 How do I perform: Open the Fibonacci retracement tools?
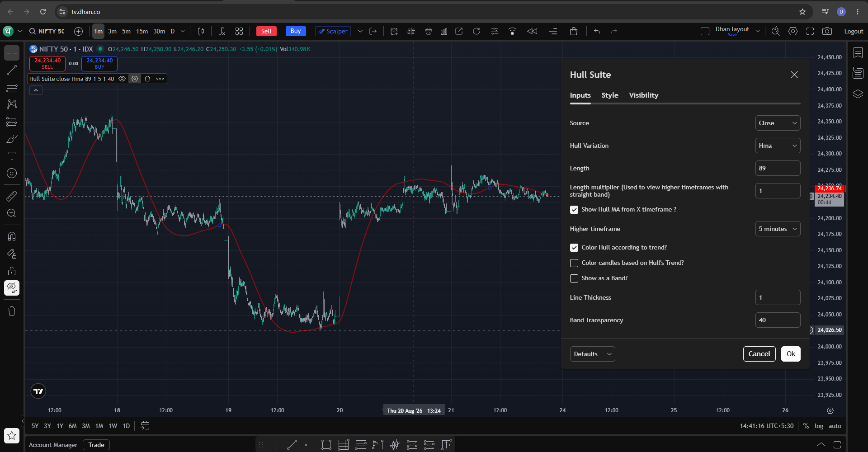click(12, 87)
